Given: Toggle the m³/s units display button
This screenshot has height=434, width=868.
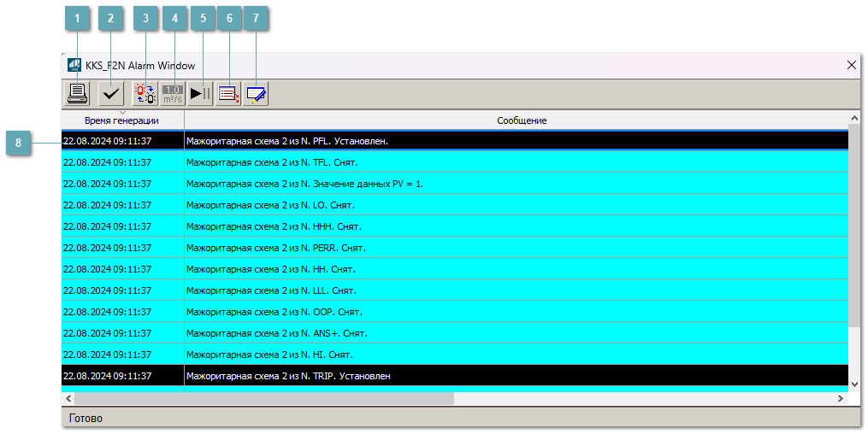Looking at the screenshot, I should click(x=173, y=93).
